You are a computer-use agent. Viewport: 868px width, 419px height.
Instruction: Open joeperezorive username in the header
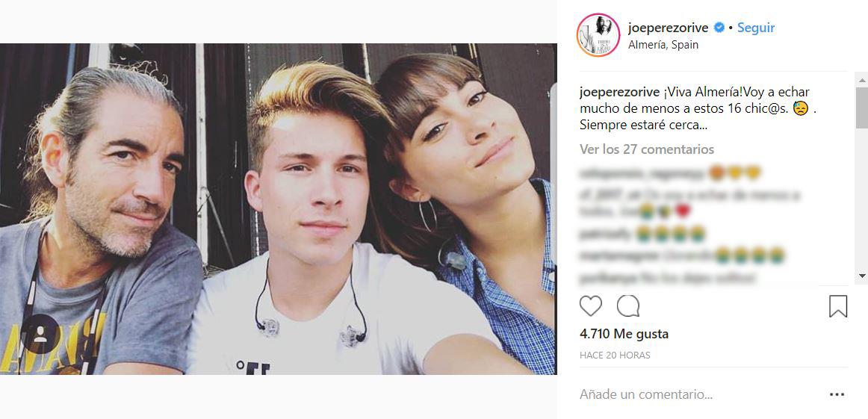click(669, 27)
